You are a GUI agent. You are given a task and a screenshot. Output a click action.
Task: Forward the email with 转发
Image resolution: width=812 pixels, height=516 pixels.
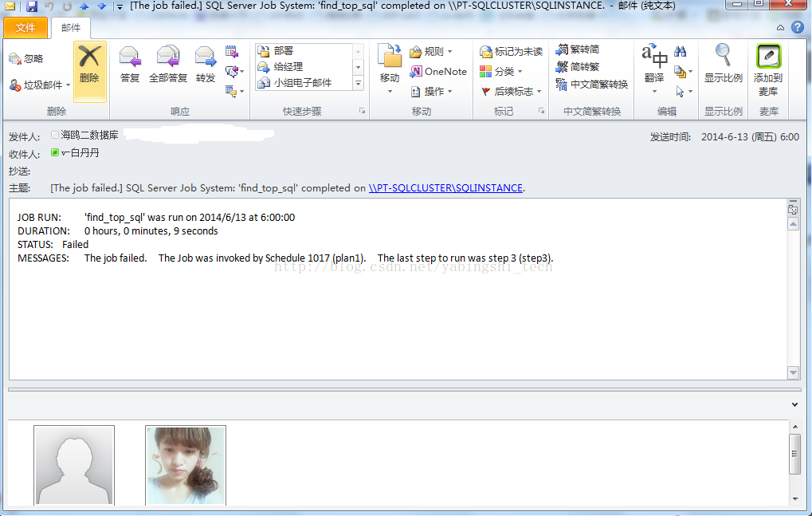[x=206, y=65]
